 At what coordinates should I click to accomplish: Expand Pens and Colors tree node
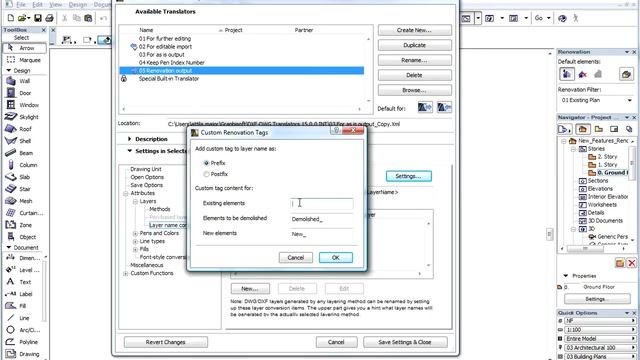click(135, 233)
